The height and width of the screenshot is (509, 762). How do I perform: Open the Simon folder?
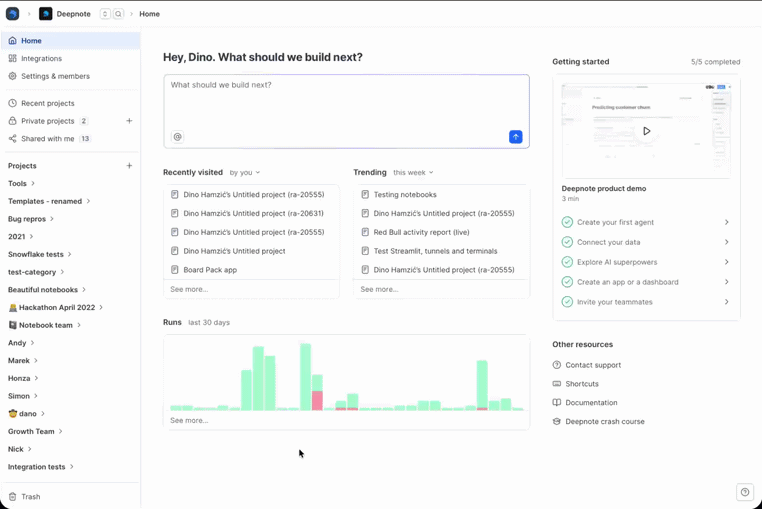point(23,396)
